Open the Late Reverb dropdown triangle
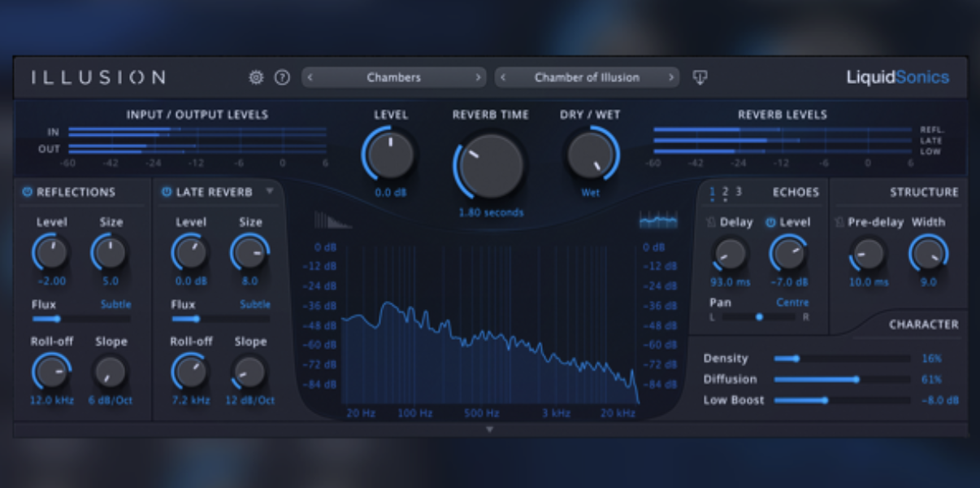Image resolution: width=980 pixels, height=488 pixels. pos(270,192)
